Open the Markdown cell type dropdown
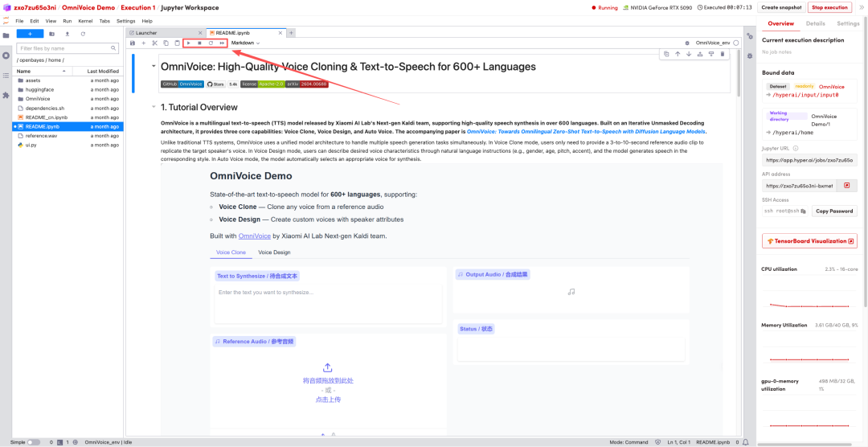 pyautogui.click(x=245, y=43)
